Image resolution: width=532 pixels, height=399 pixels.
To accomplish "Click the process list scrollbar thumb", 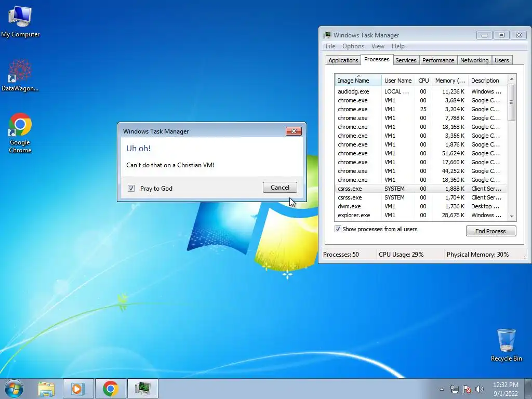I will click(512, 102).
